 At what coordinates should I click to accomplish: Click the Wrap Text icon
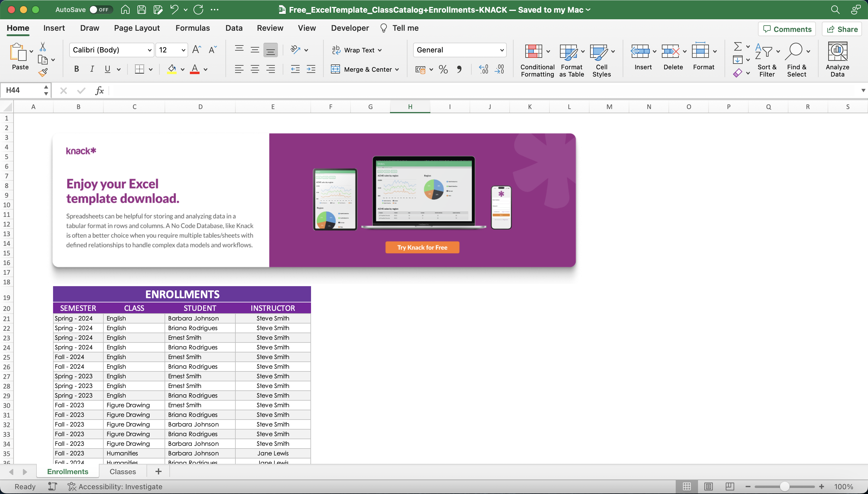point(356,50)
